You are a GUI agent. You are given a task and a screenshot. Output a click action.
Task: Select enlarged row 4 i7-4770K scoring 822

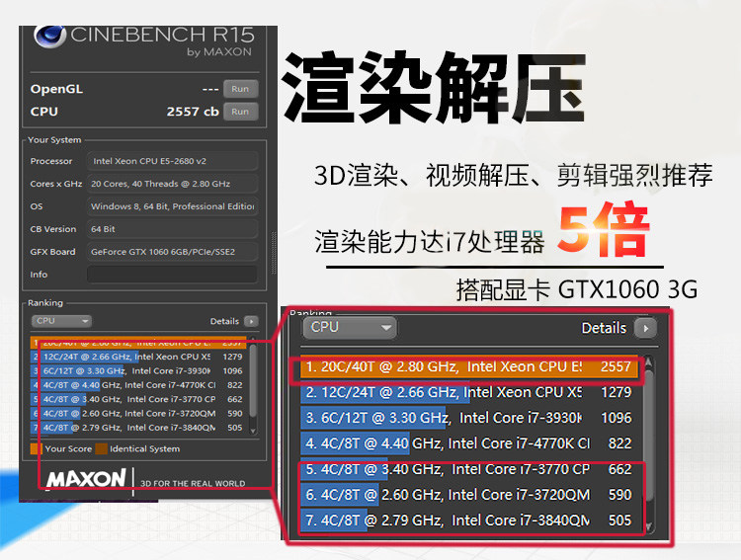tap(469, 443)
